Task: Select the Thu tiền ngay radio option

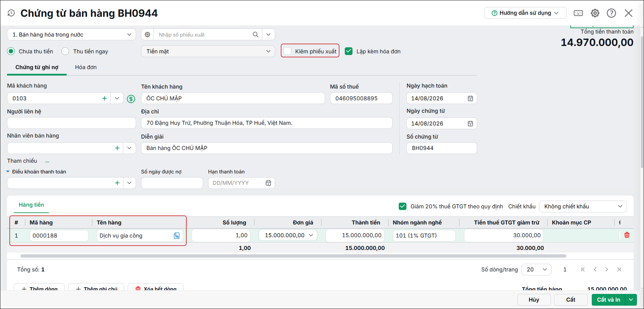Action: (x=65, y=51)
